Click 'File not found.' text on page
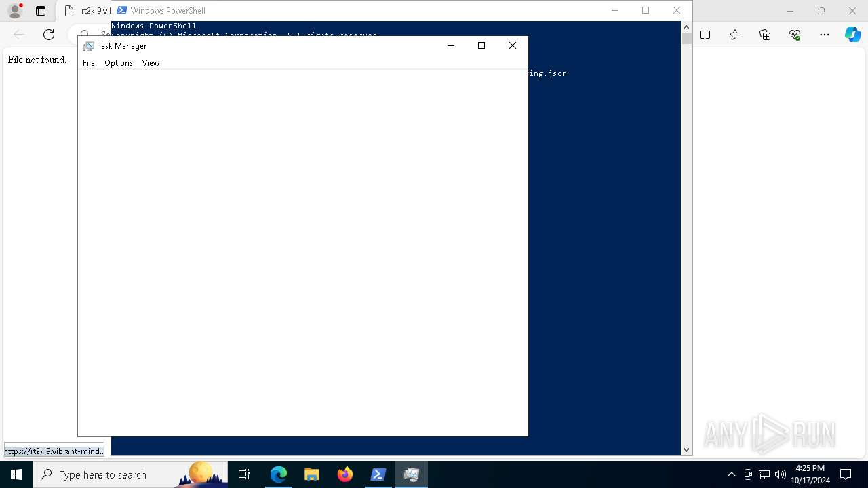 point(37,60)
